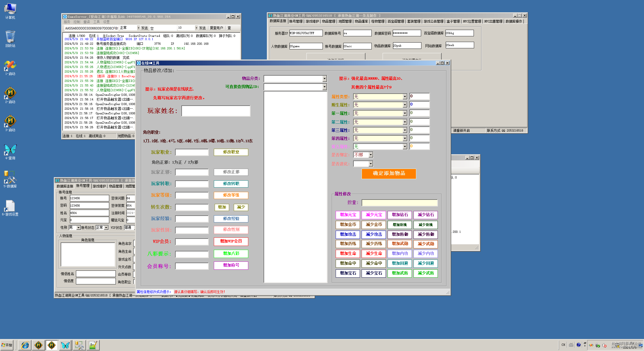This screenshot has width=644, height=351.
Task: Switch to the 怪物管理 tab
Action: click(x=378, y=21)
